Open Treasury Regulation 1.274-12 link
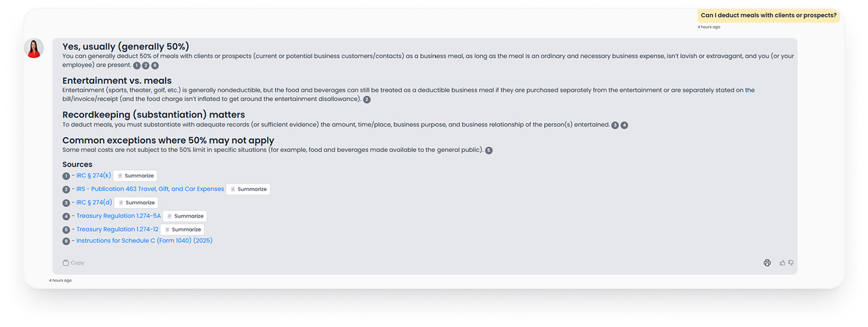 [x=117, y=229]
